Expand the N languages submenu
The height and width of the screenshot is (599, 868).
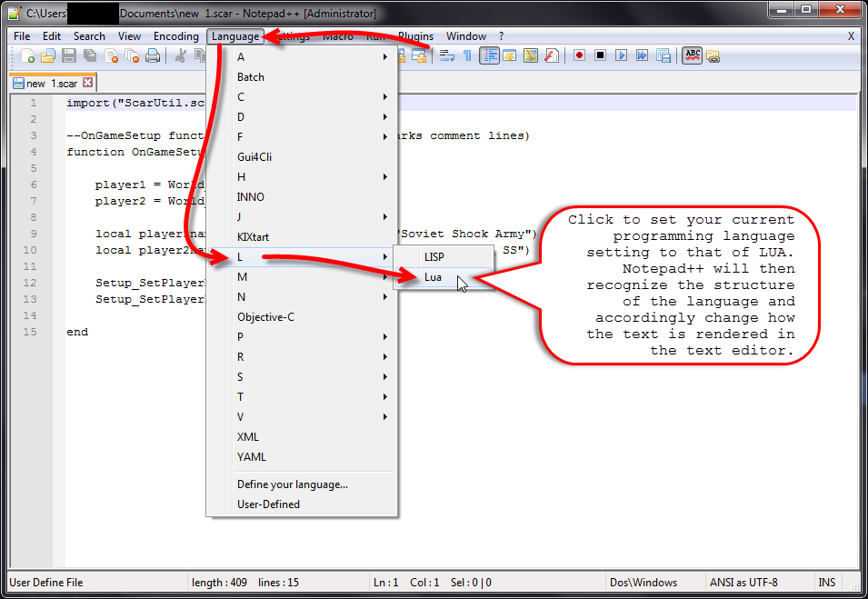[312, 296]
